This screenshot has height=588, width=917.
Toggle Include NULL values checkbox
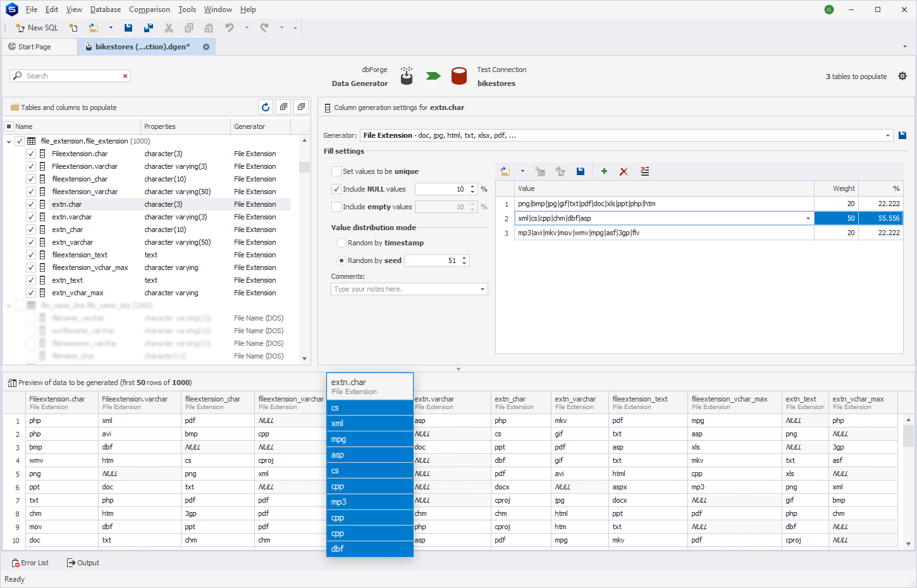click(x=336, y=189)
